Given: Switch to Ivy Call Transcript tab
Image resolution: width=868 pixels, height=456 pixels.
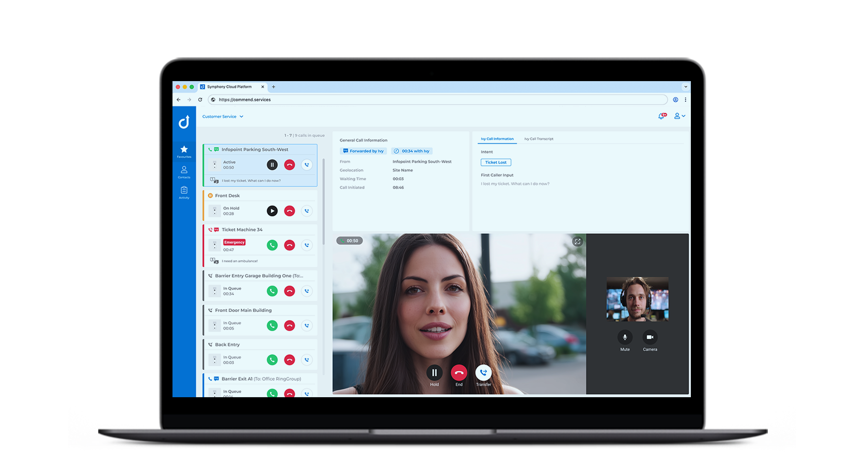Looking at the screenshot, I should click(539, 139).
